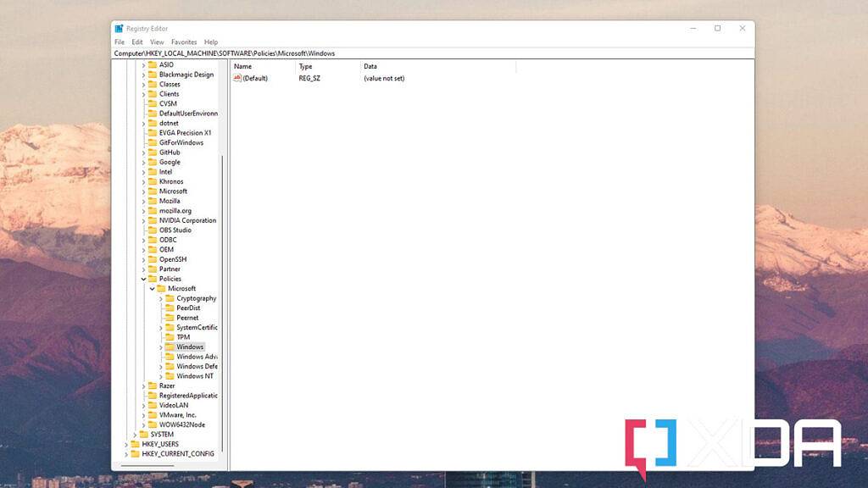Screen dimensions: 868x488
Task: Click the registry path address bar
Action: 339,53
